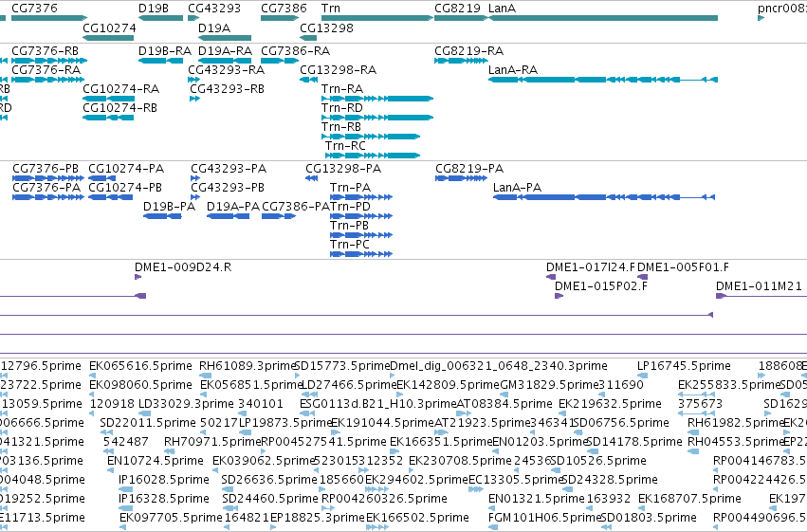Screen dimensions: 807x532
Task: Select the LanA gene bar in top track
Action: pos(603,18)
